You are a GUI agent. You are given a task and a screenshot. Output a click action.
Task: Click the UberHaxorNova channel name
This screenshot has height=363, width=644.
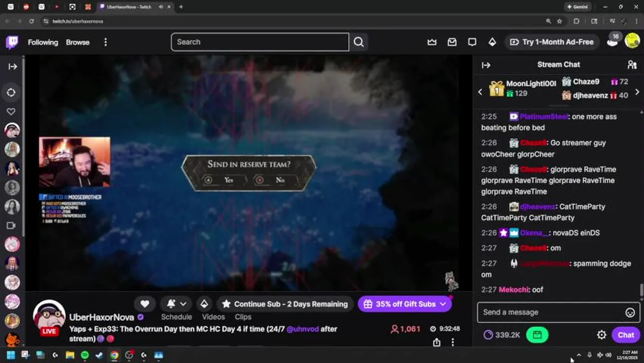(x=101, y=317)
